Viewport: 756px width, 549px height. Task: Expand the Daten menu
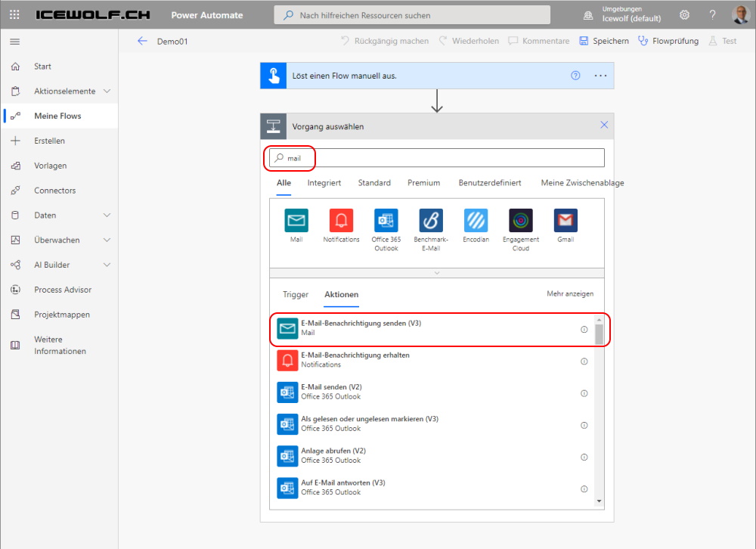(x=107, y=216)
